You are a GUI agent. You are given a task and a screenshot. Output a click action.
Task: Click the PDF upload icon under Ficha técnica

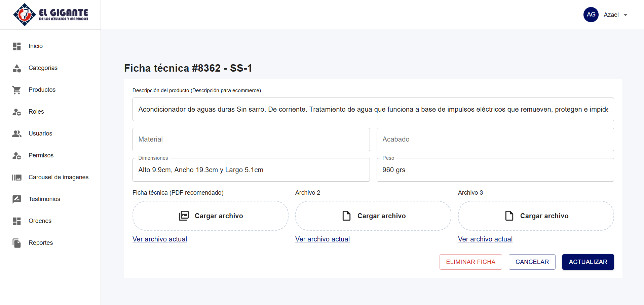[184, 216]
